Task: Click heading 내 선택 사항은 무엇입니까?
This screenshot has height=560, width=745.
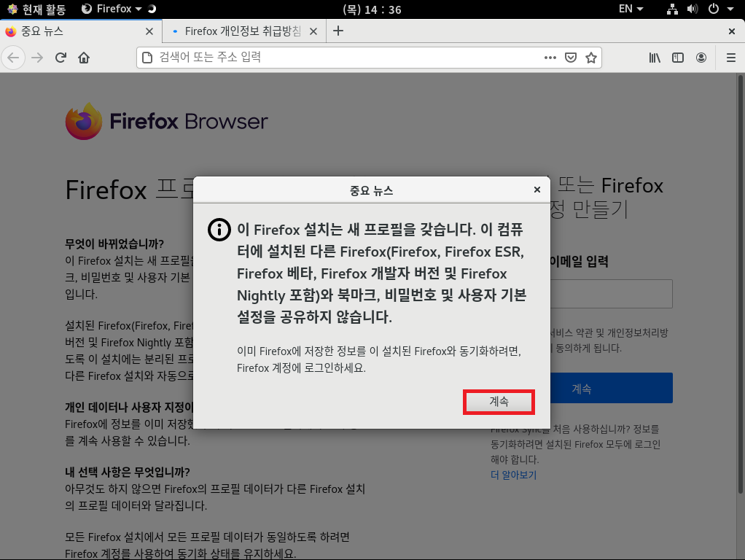Action: click(x=128, y=472)
